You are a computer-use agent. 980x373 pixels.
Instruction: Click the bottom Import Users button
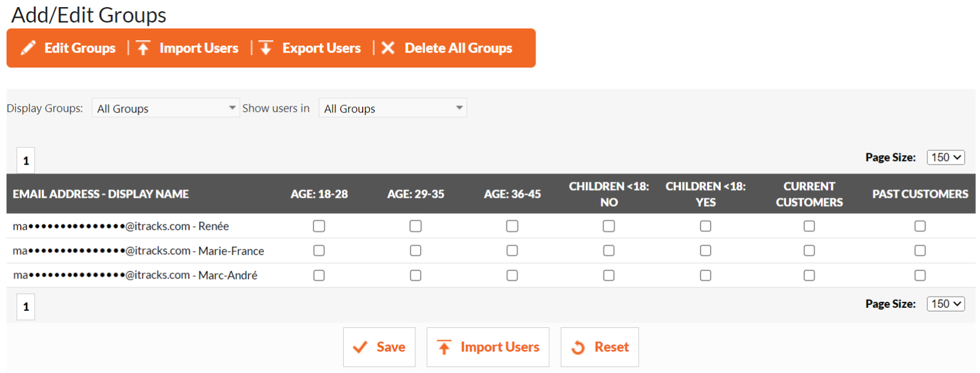tap(488, 348)
